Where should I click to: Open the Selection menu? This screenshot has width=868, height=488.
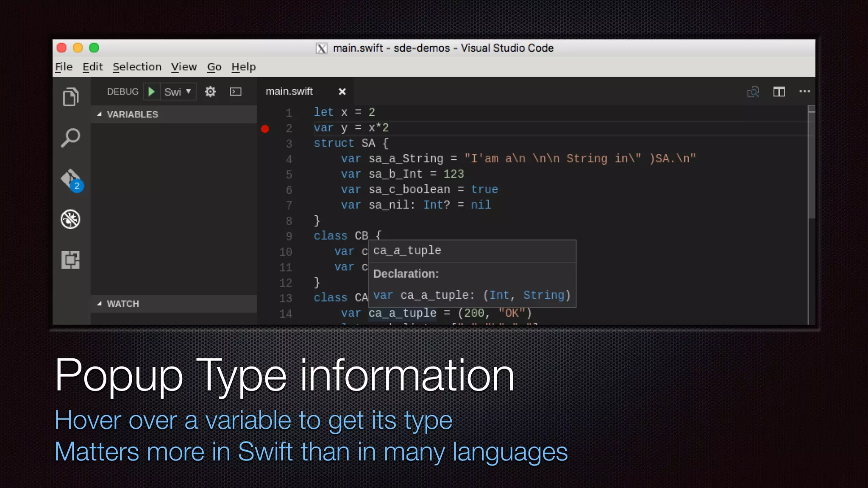[137, 67]
